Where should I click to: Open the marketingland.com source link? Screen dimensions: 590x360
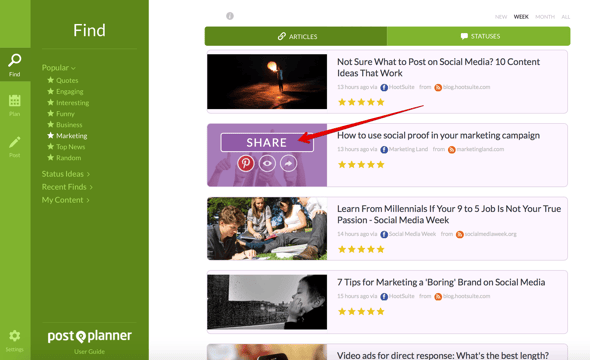click(x=480, y=149)
